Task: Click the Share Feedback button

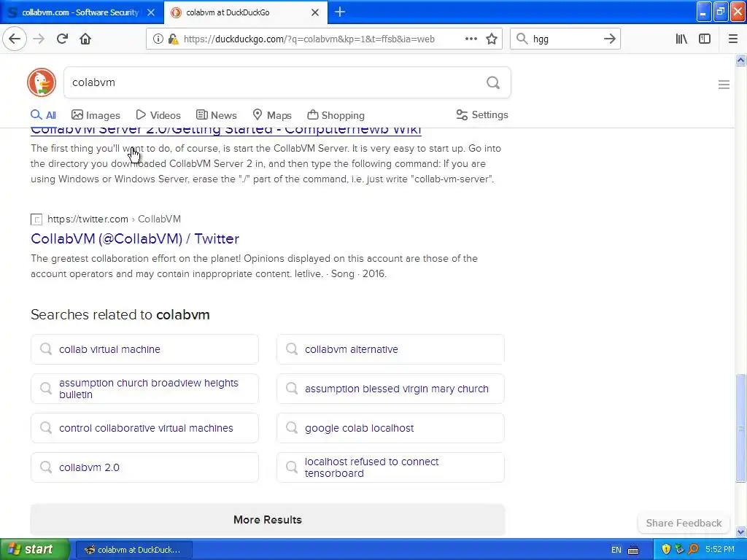Action: tap(684, 523)
